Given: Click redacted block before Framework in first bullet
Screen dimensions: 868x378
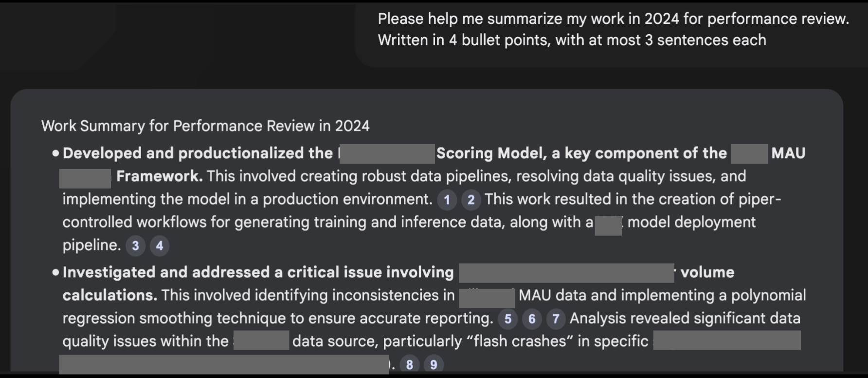Looking at the screenshot, I should coord(85,178).
